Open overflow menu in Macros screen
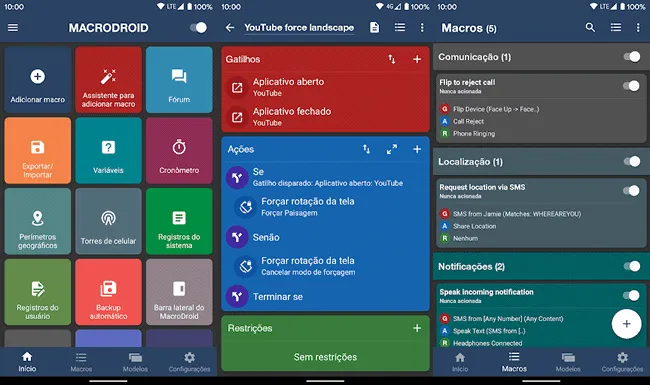Viewport: 650px width, 385px height. click(x=638, y=28)
